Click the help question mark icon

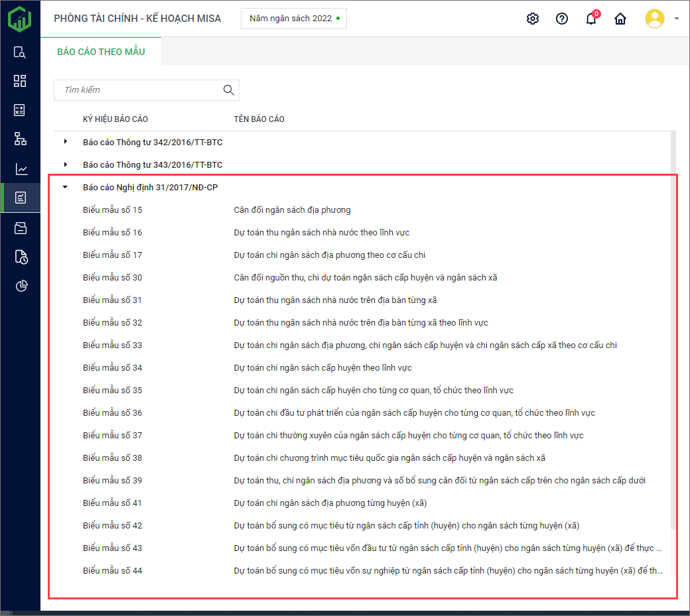(x=562, y=19)
